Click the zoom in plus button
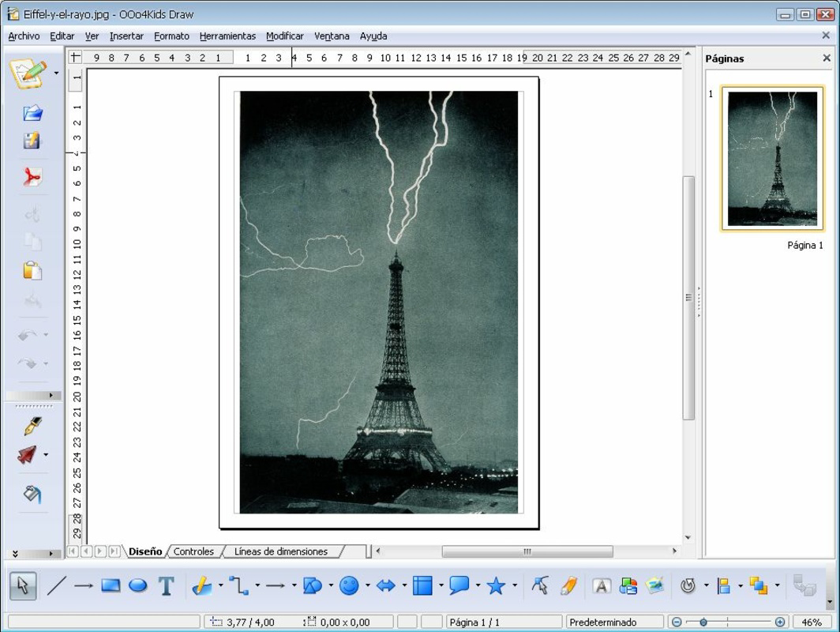 [x=780, y=623]
